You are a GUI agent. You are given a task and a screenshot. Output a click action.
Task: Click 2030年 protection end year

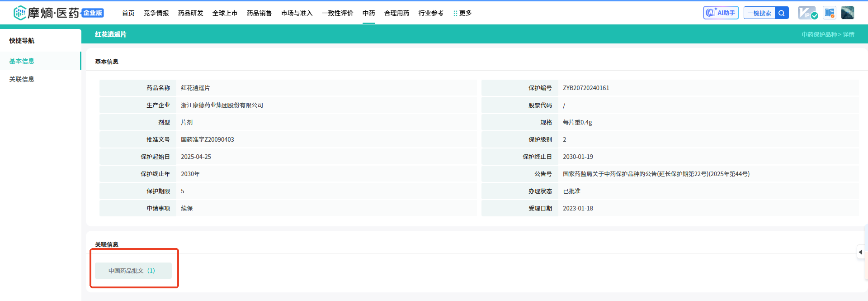click(190, 174)
